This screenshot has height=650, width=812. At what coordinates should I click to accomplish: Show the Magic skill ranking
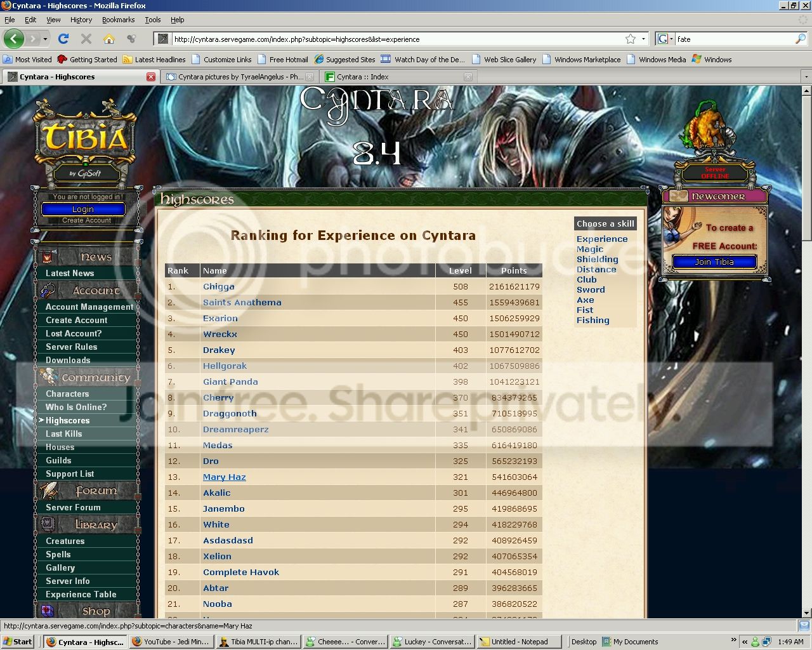[590, 249]
